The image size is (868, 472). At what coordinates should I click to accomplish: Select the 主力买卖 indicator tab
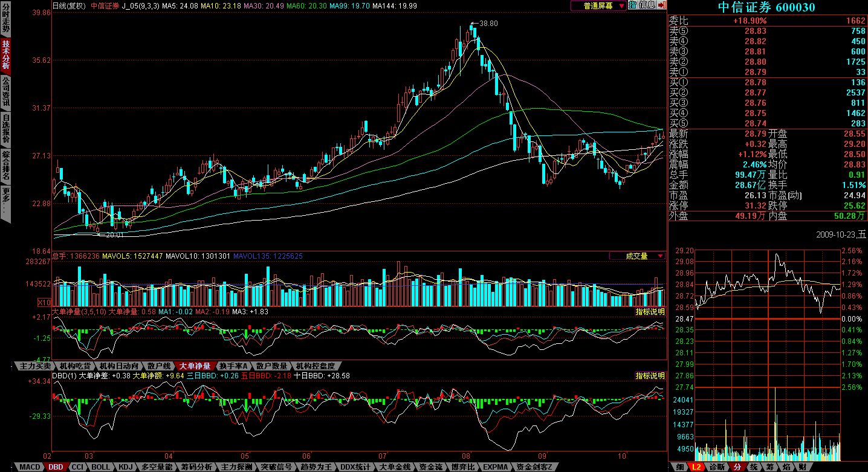(x=34, y=366)
